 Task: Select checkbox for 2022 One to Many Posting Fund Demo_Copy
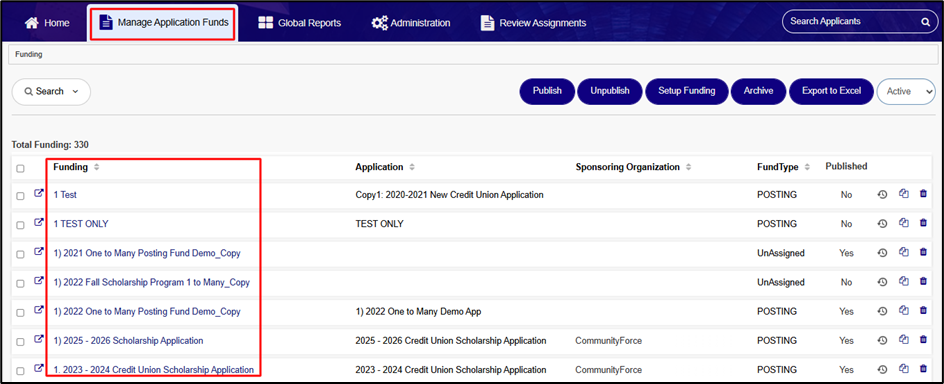click(x=20, y=313)
